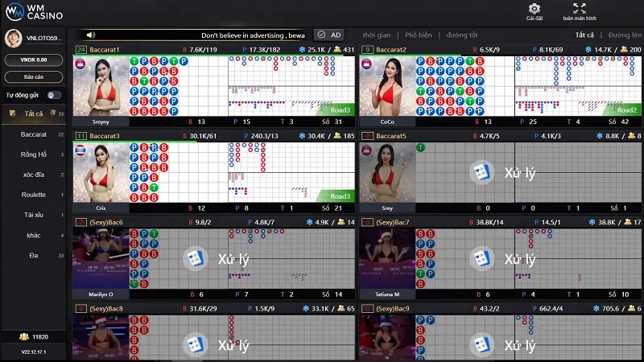Click the Cambodia flag on Baccarat1
The image size is (644, 362).
click(x=80, y=64)
